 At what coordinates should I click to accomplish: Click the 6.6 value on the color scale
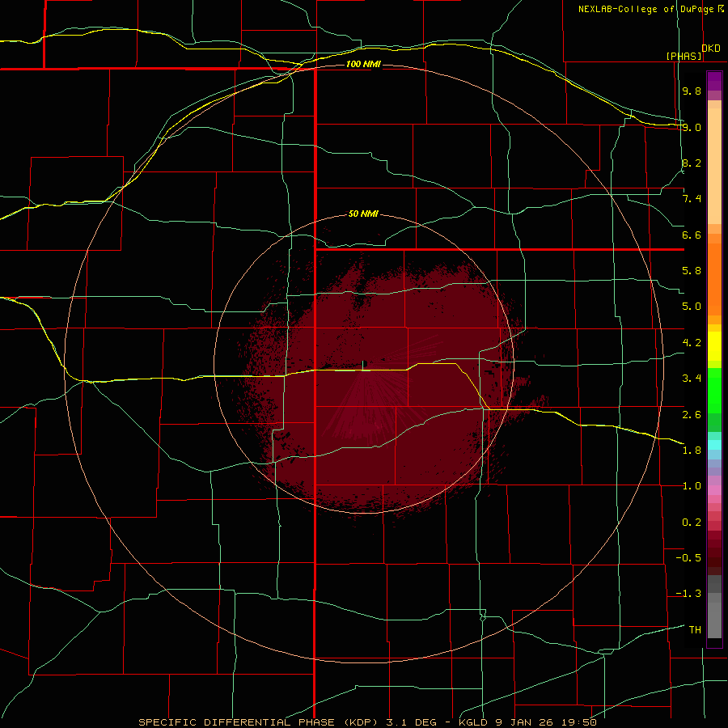692,235
